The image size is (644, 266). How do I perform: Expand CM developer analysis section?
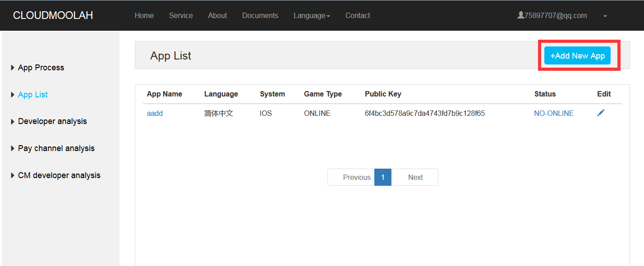click(59, 175)
